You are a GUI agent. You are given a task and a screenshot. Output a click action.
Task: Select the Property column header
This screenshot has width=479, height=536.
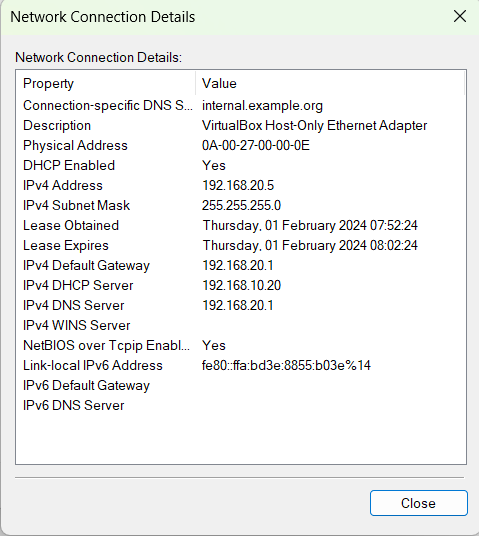click(106, 83)
